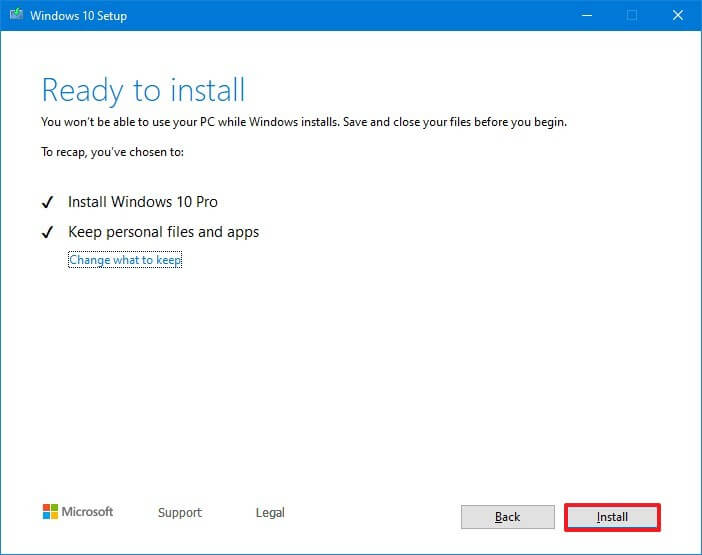
Task: Click the checkmark beside Install Windows 10 Pro
Action: coord(47,202)
